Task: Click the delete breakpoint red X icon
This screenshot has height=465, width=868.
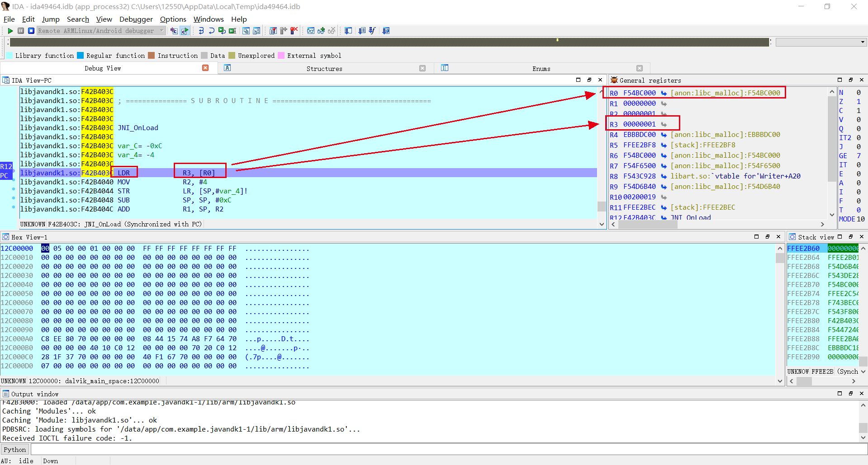Action: coord(294,31)
